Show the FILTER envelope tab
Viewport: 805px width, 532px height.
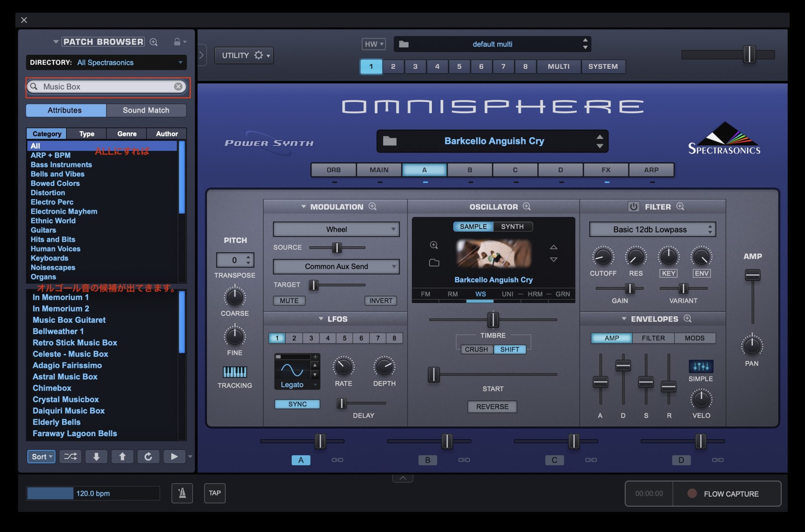653,338
